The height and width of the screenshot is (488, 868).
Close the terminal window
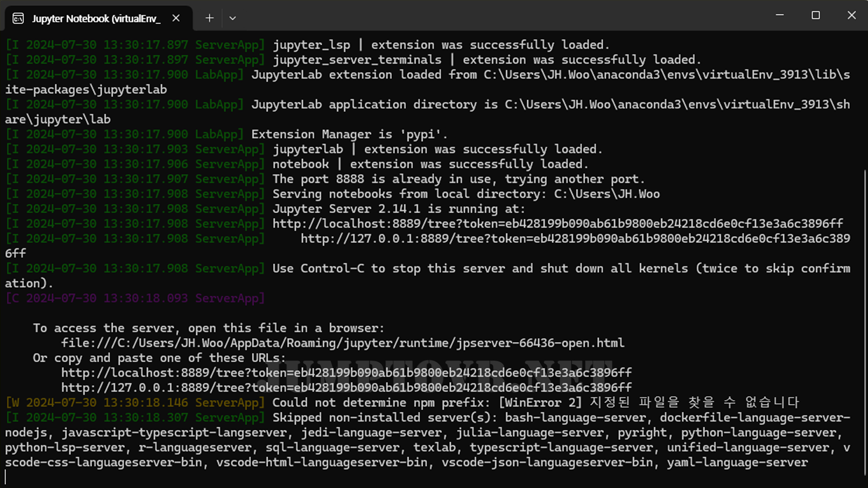pos(851,15)
